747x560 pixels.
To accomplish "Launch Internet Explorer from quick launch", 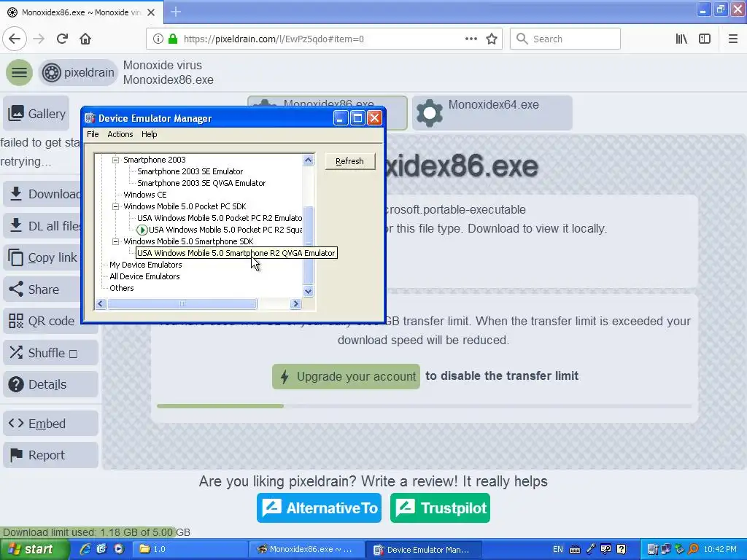I will point(85,549).
